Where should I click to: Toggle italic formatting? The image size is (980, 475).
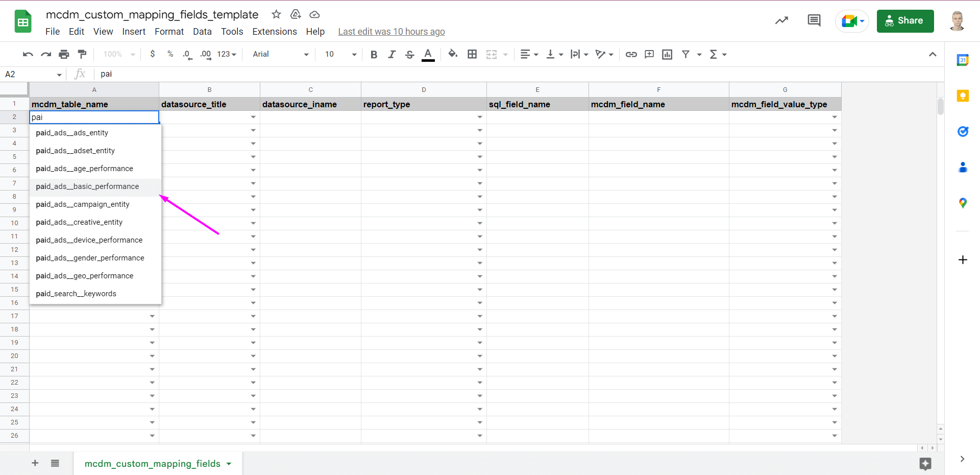[392, 54]
